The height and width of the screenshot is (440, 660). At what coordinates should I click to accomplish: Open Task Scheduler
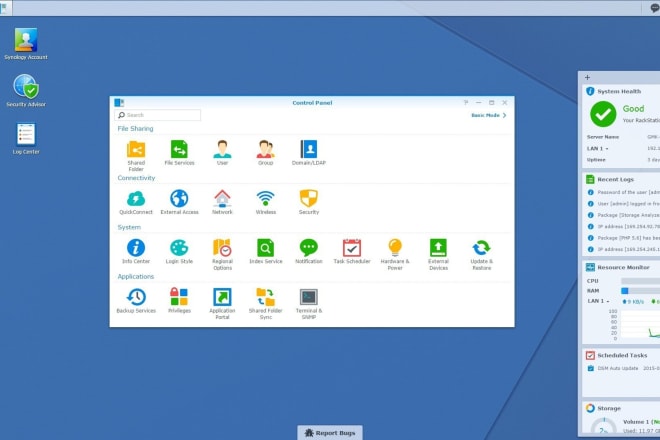352,251
